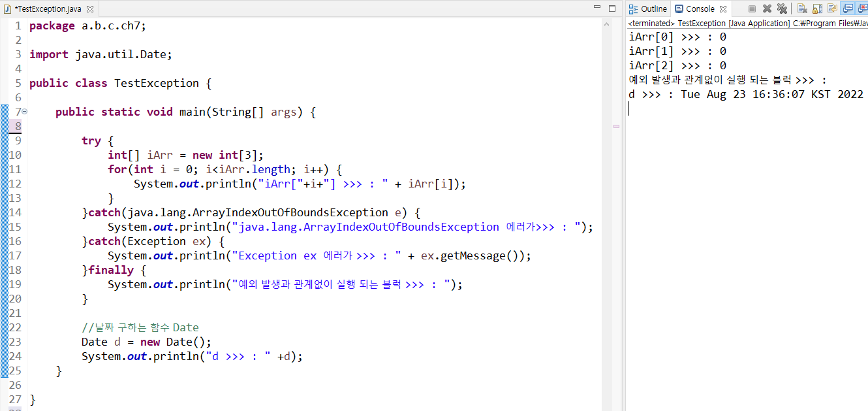Clear the console output
Screen dimensions: 868x411
pyautogui.click(x=802, y=8)
